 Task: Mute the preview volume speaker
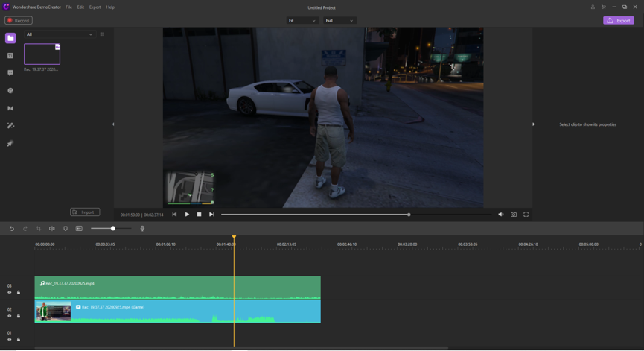click(x=500, y=215)
